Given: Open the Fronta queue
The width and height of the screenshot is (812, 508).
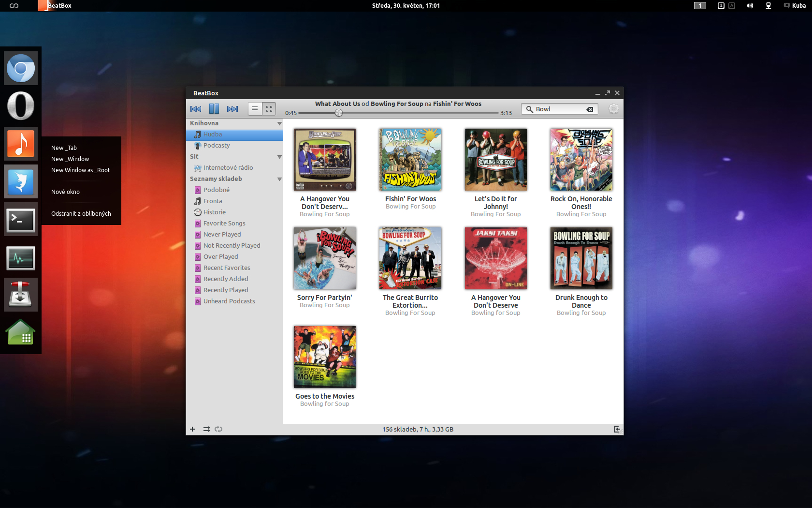Looking at the screenshot, I should click(x=234, y=201).
